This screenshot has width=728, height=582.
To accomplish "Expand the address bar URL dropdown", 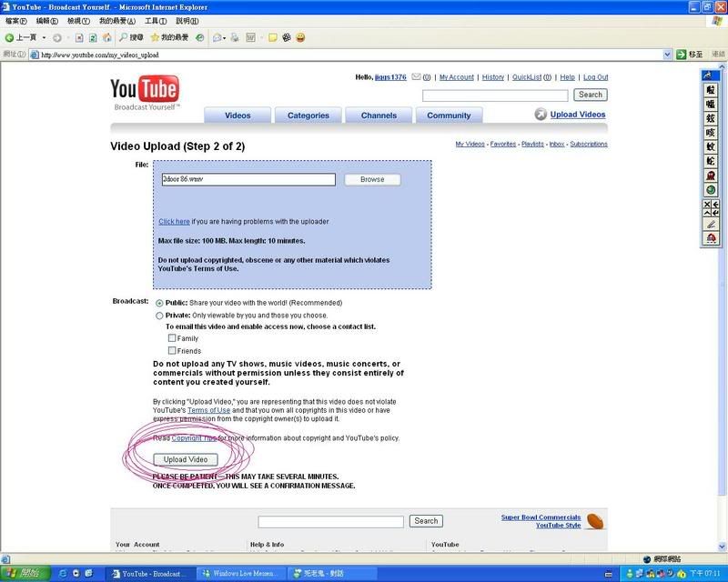I will pos(667,55).
